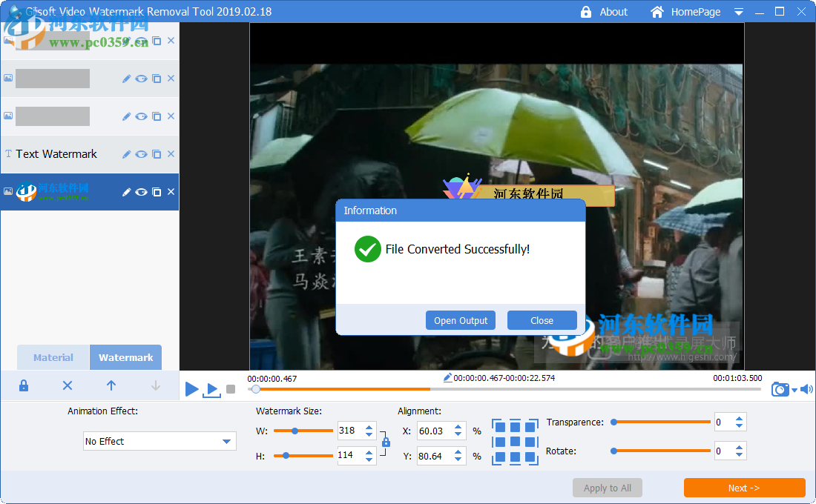Image resolution: width=816 pixels, height=504 pixels.
Task: Move the selected watermark up the list
Action: coord(111,385)
